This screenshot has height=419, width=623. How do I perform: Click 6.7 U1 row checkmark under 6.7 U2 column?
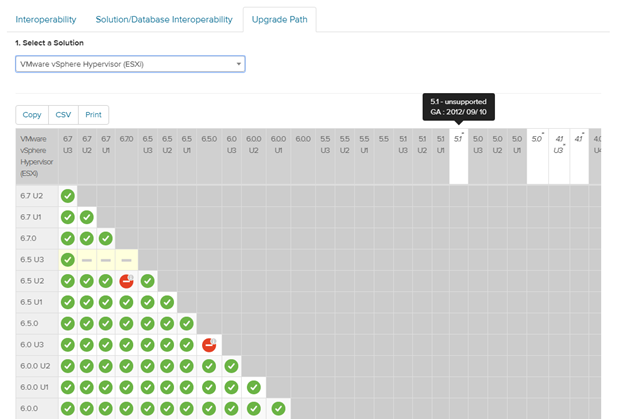pyautogui.click(x=87, y=217)
